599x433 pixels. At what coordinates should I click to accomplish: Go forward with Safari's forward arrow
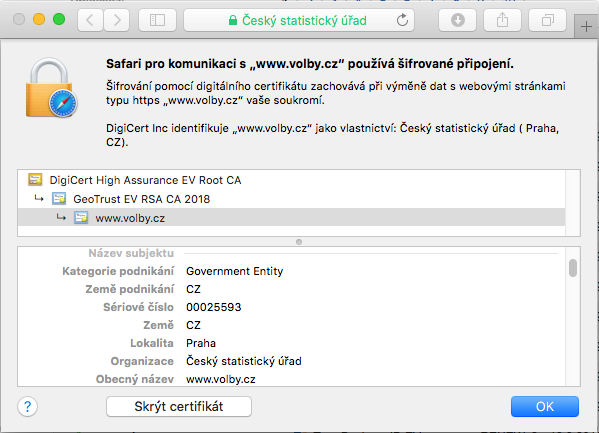(117, 20)
